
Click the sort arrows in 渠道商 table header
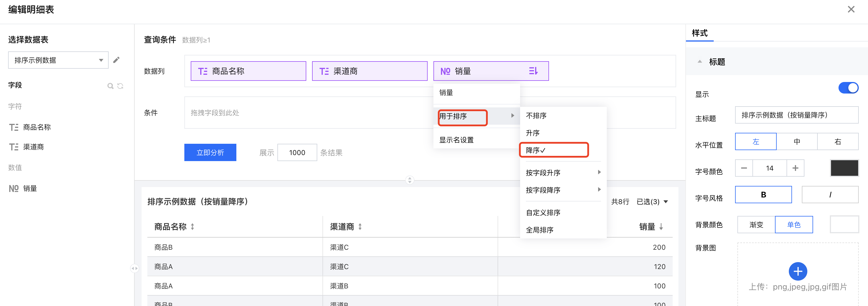[x=360, y=227]
